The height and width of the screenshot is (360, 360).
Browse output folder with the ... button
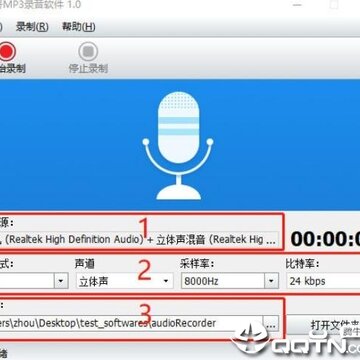[272, 323]
